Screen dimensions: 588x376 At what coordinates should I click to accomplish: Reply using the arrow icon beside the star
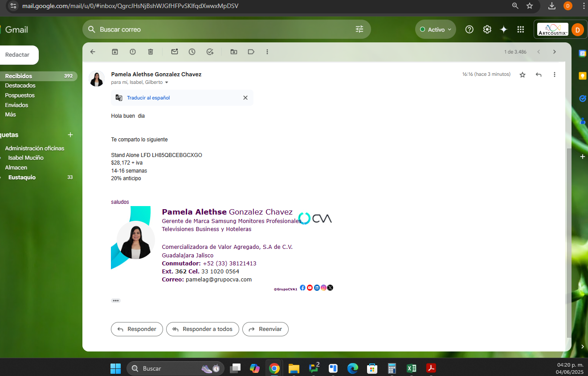539,74
